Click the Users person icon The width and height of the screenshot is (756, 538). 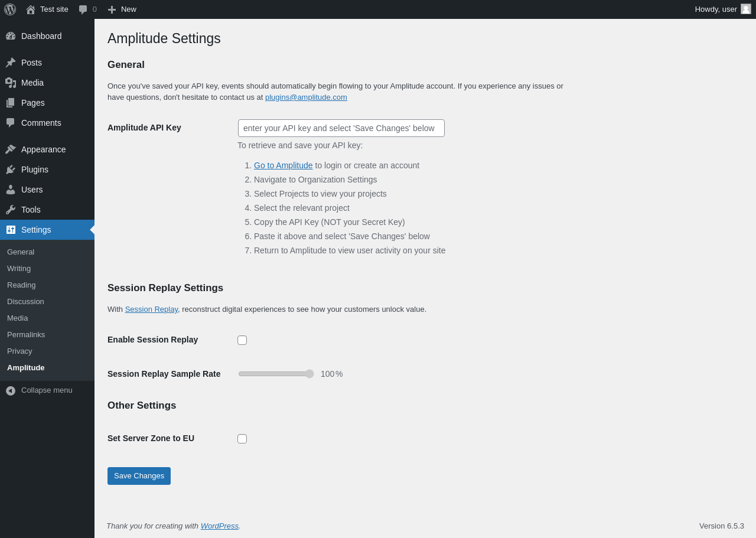pos(11,190)
